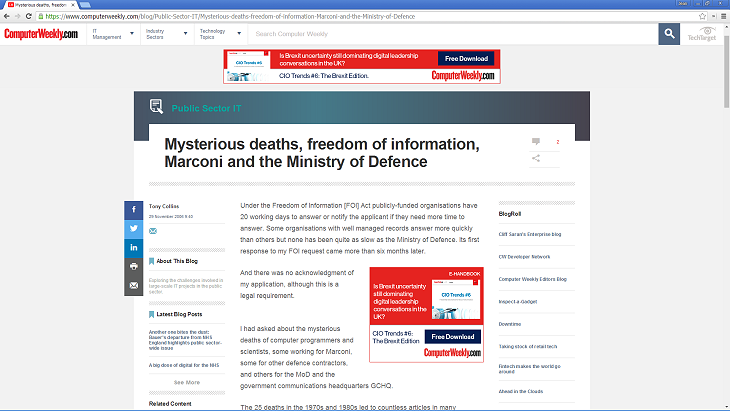Share article on Twitter
This screenshot has height=411, width=730.
[134, 229]
